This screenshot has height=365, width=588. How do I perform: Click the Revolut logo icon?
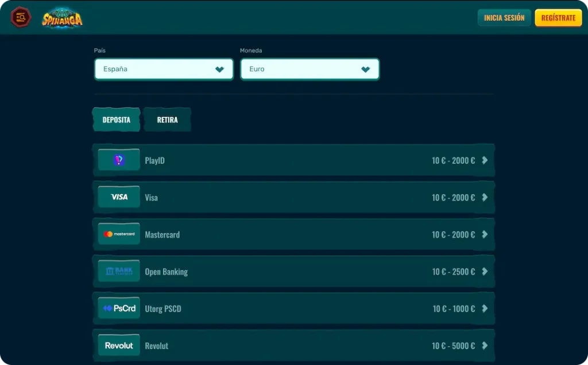coord(118,345)
